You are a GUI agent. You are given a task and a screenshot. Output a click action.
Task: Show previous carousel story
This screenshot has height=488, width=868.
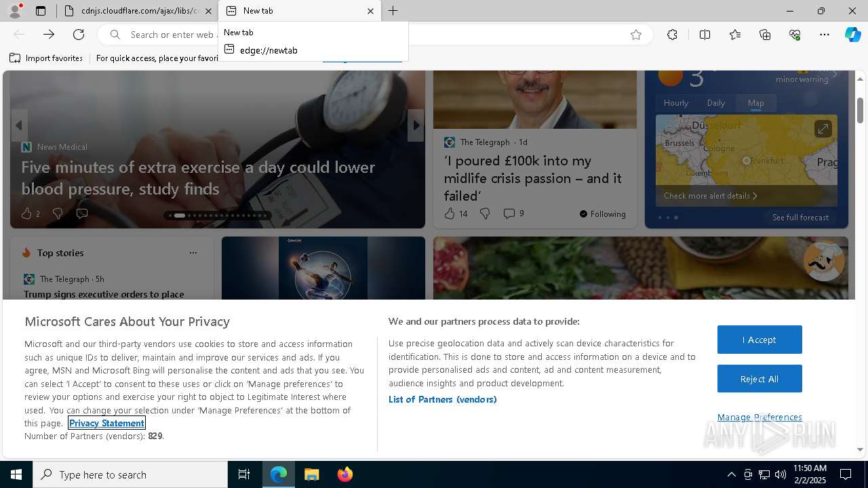point(19,125)
